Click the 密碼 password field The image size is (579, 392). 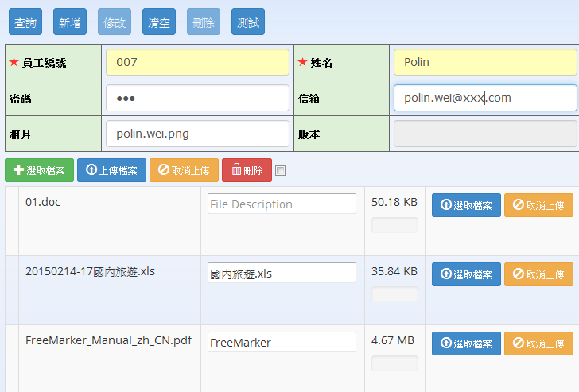point(197,98)
